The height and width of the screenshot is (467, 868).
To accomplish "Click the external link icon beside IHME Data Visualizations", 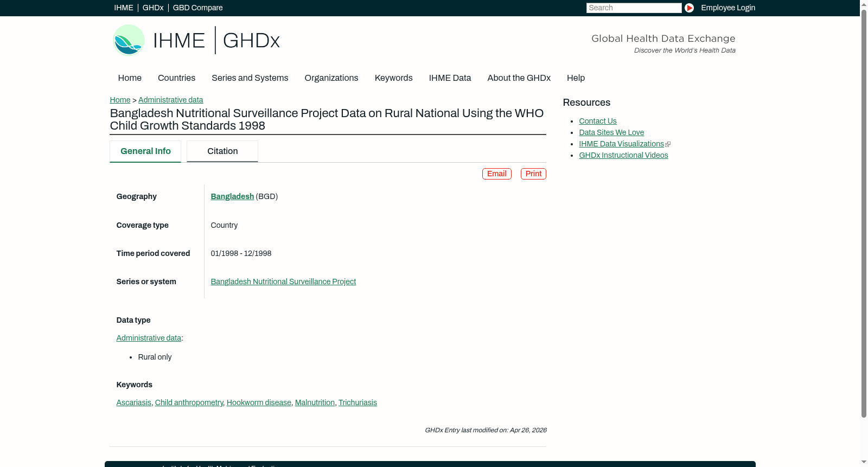I will click(x=668, y=144).
